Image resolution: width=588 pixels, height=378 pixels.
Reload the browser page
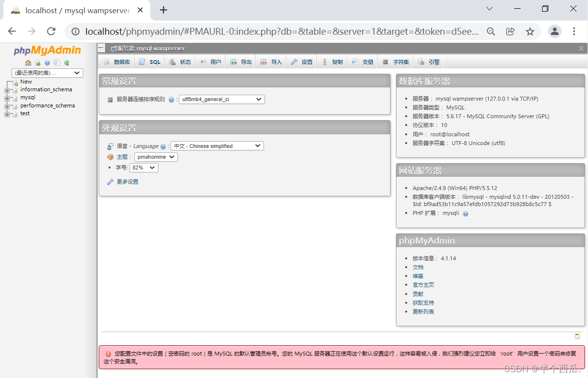pyautogui.click(x=51, y=31)
